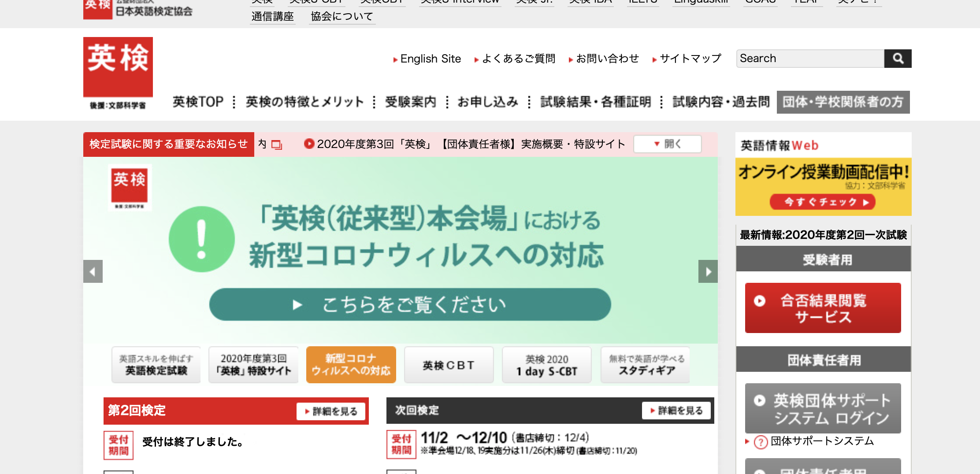Screen dimensions: 980x474
Task: Select 2020年度第3回「英検」特設サイト thumbnail
Action: tap(254, 365)
